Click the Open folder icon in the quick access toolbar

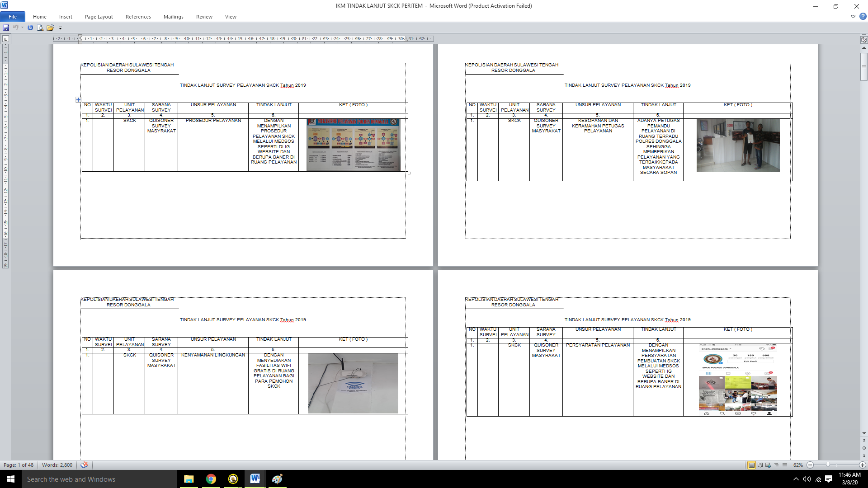click(50, 28)
